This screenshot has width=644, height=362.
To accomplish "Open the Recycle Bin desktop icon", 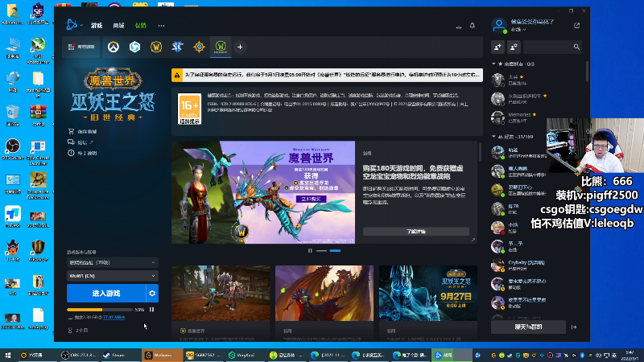I will pyautogui.click(x=13, y=115).
